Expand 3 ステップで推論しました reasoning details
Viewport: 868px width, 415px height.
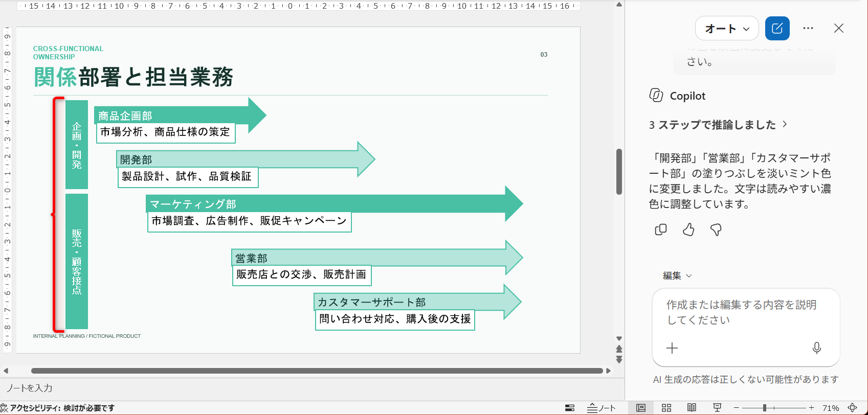point(718,125)
